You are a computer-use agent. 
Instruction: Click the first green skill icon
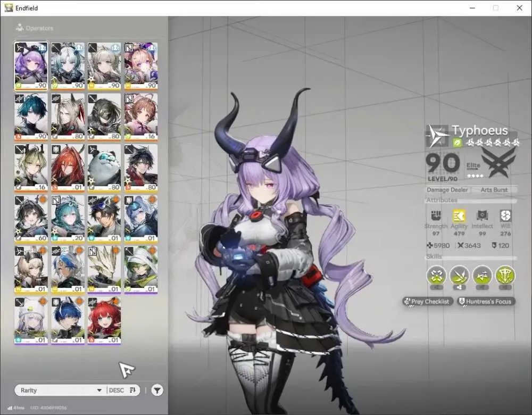click(x=437, y=275)
